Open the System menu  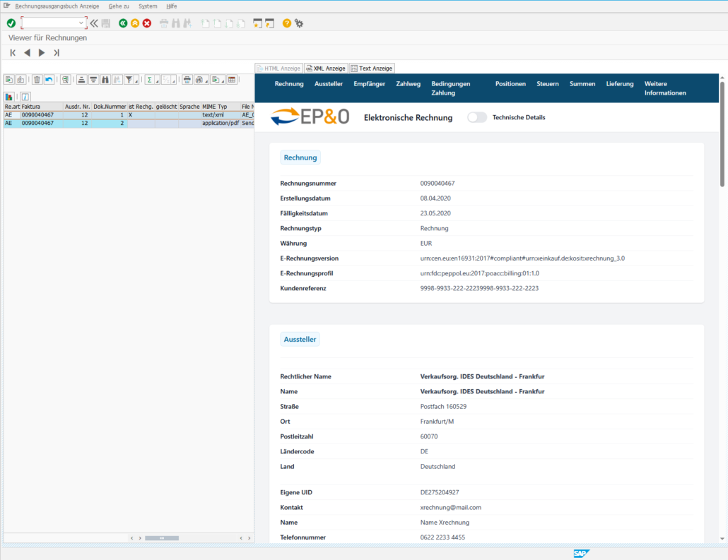[x=148, y=6]
